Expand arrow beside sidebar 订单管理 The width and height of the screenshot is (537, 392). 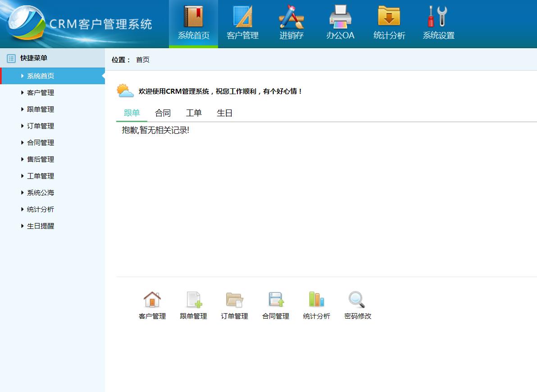pos(22,126)
